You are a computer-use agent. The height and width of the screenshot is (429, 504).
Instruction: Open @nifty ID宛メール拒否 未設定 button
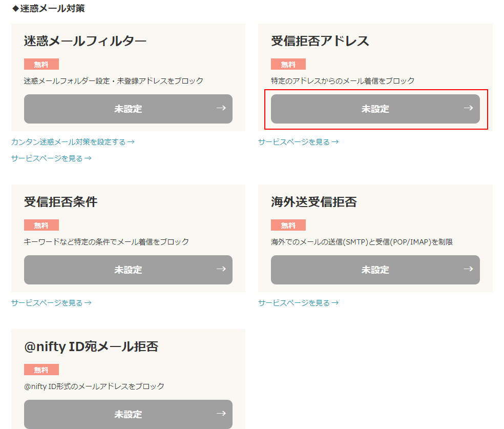coord(128,414)
